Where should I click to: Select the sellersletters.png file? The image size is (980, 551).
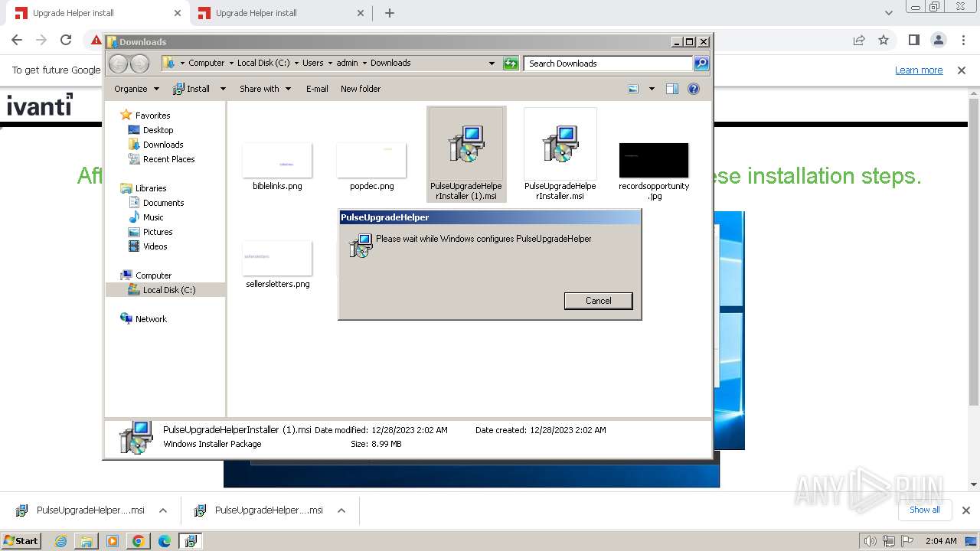click(x=277, y=264)
